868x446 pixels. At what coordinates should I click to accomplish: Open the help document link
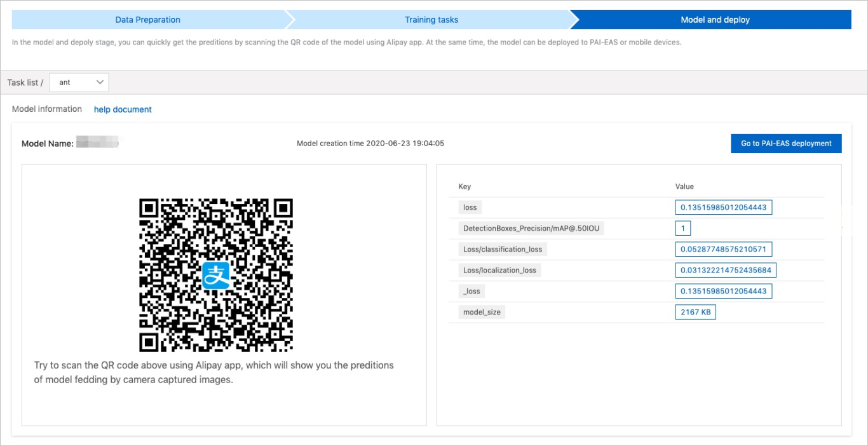point(123,109)
